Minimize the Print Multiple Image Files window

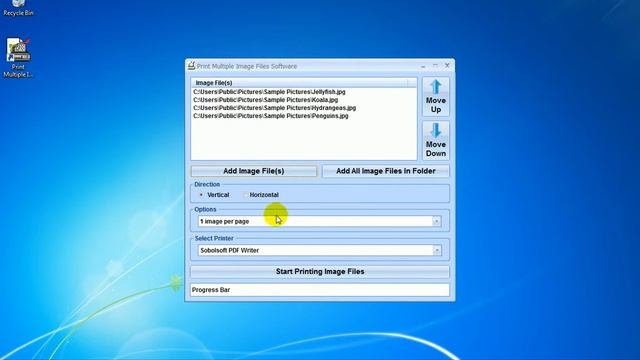pyautogui.click(x=423, y=65)
